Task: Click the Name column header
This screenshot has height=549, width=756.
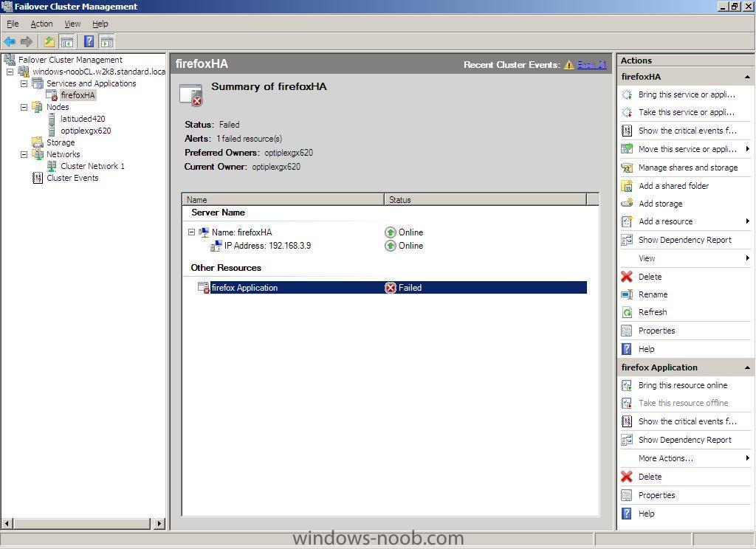Action: tap(283, 199)
